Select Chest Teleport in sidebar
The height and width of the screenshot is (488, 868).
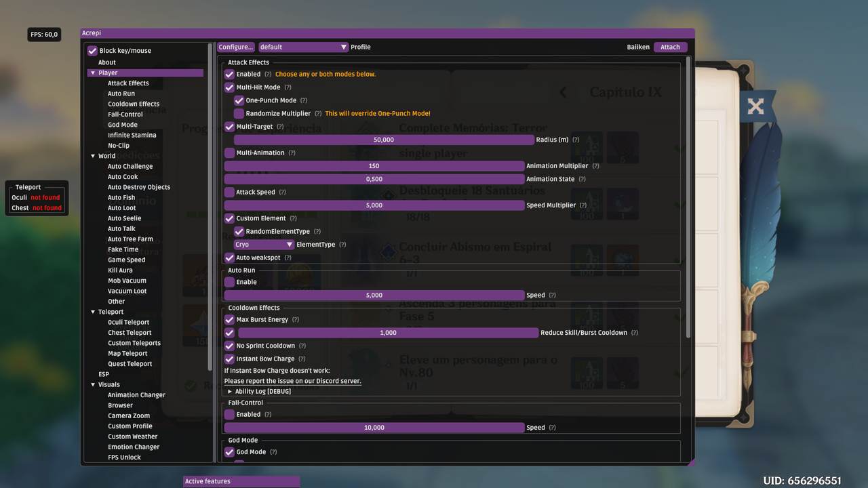[130, 333]
